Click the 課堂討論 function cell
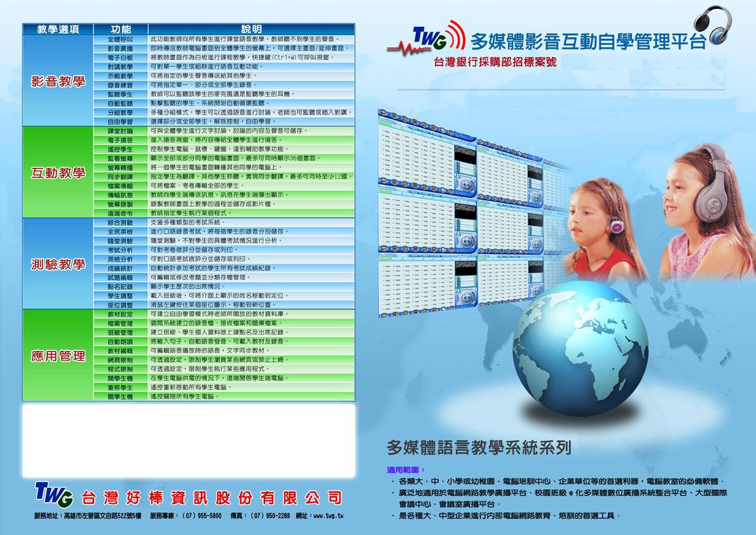 pos(120,131)
